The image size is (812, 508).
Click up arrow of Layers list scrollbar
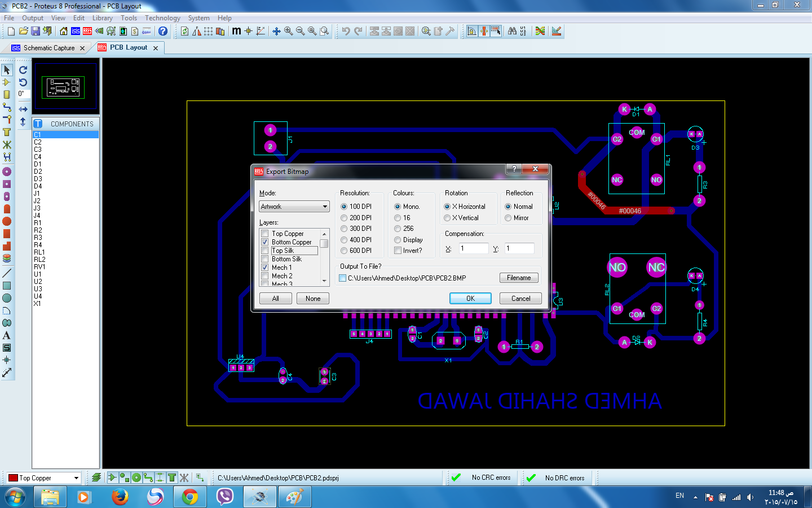point(324,234)
